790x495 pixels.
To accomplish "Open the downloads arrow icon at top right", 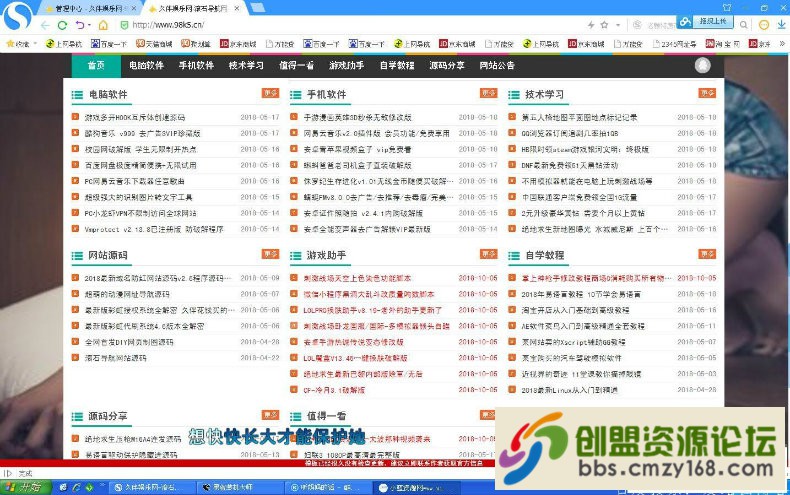I will click(x=782, y=24).
